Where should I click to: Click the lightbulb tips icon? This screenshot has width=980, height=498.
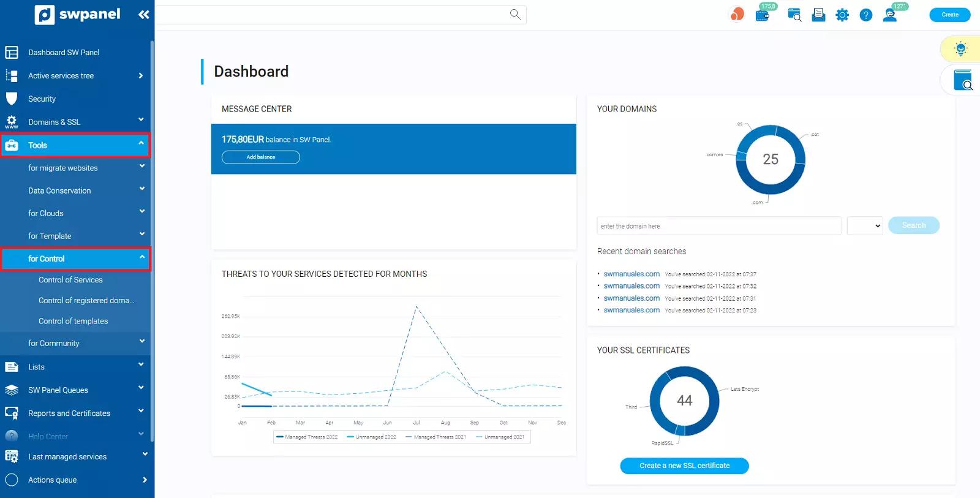[x=960, y=49]
